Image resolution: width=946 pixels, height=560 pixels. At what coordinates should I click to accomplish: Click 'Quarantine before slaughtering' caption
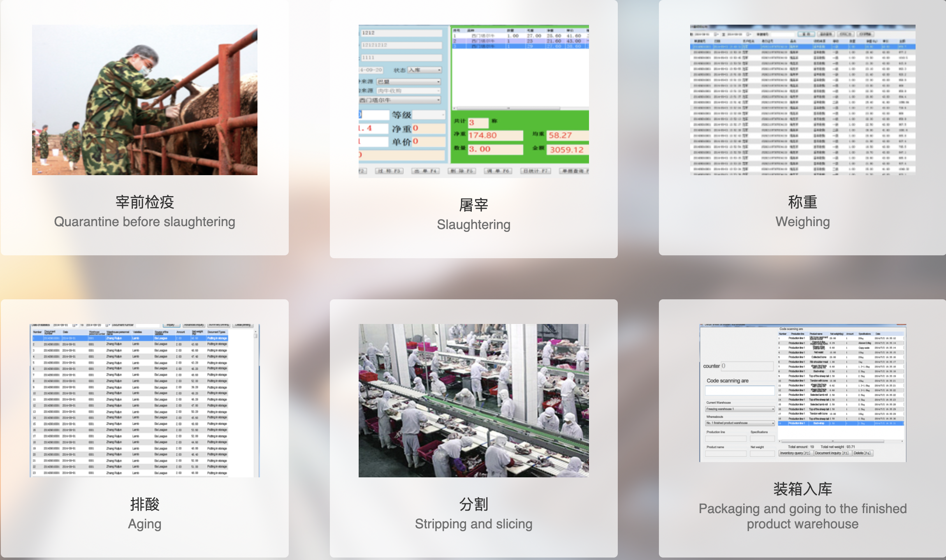(145, 222)
